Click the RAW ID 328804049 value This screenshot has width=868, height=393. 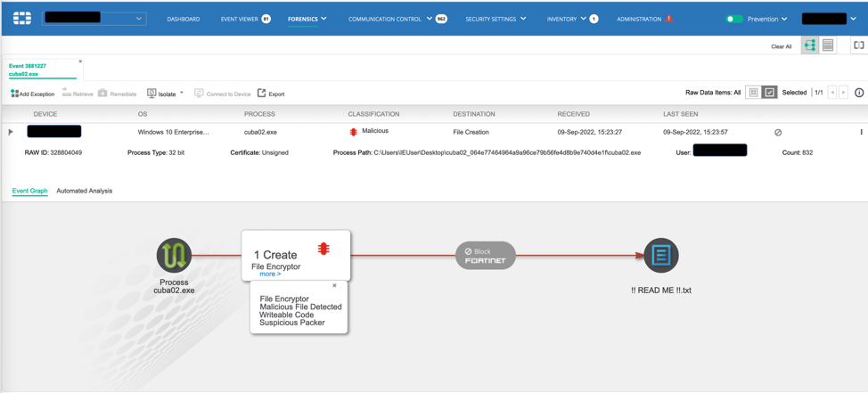pyautogui.click(x=68, y=152)
